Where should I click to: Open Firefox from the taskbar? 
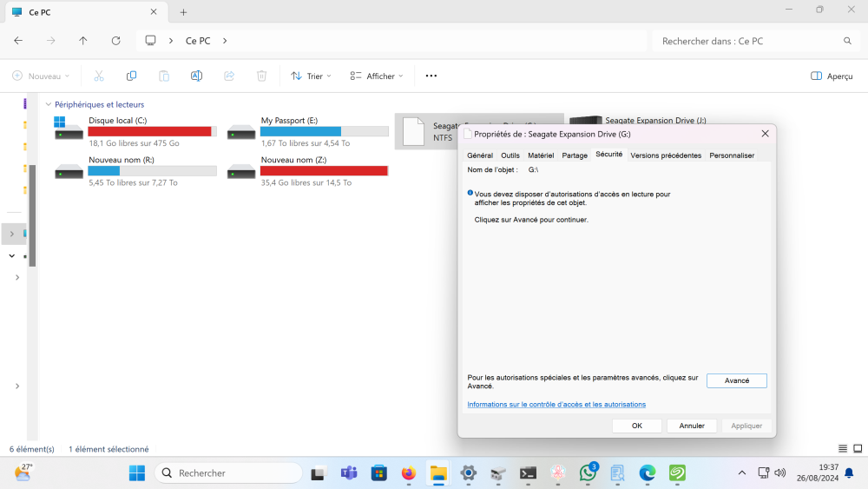(409, 473)
